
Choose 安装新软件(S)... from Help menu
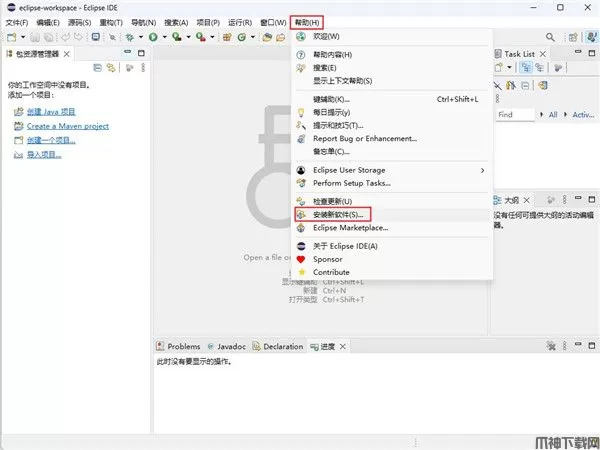(392, 215)
